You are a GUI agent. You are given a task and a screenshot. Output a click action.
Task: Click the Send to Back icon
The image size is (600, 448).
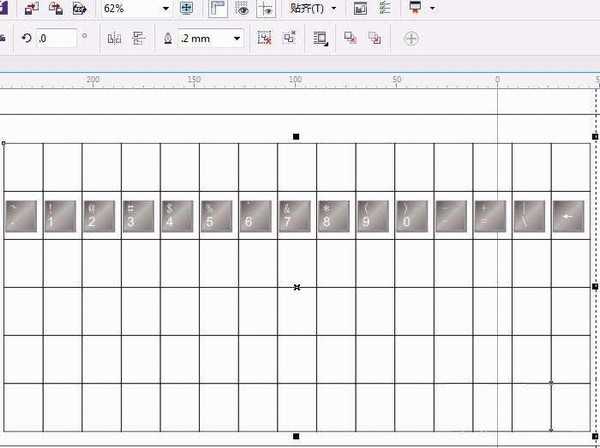pyautogui.click(x=374, y=38)
